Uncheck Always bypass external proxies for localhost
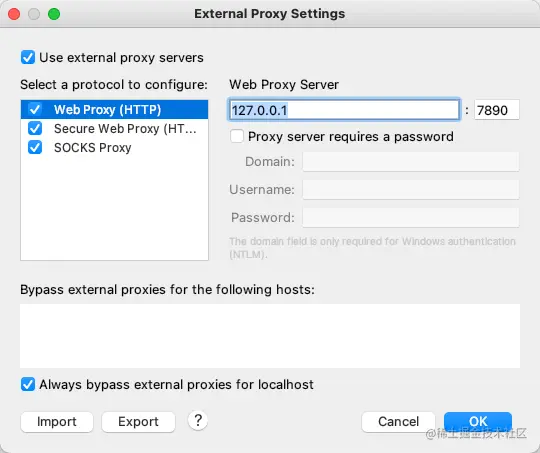The image size is (540, 453). coord(28,384)
